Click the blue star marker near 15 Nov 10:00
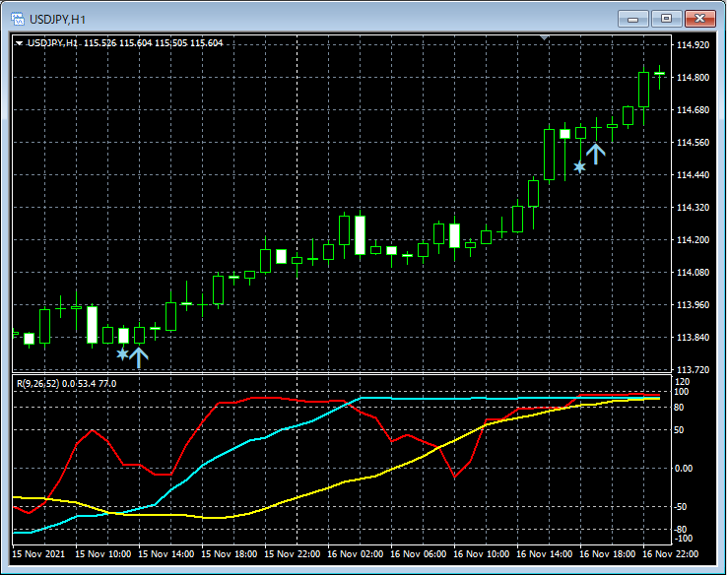Viewport: 728px width, 575px height. tap(122, 353)
